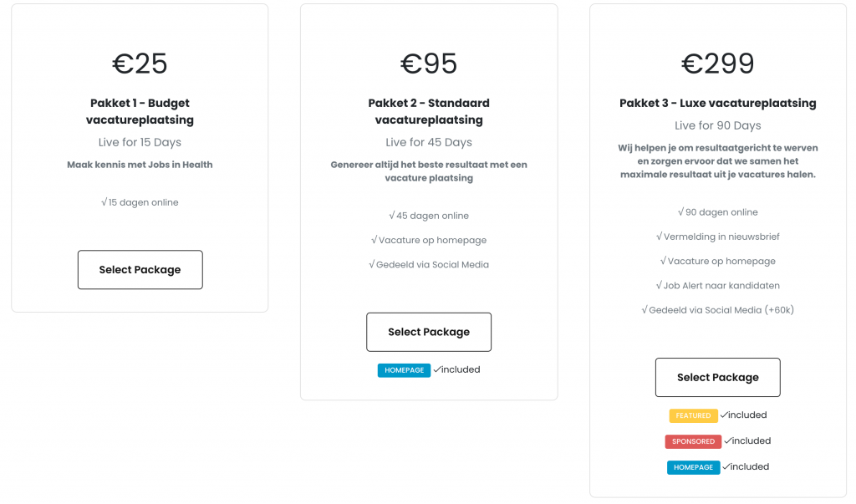Click the Vermelding in nieuwsbrief feature
856x504 pixels.
718,237
